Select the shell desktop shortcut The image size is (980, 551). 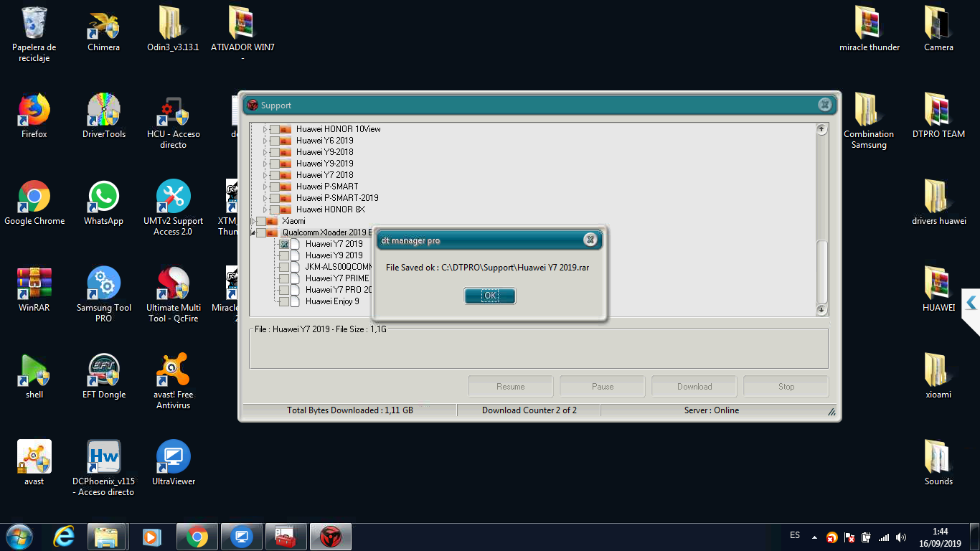click(x=34, y=376)
